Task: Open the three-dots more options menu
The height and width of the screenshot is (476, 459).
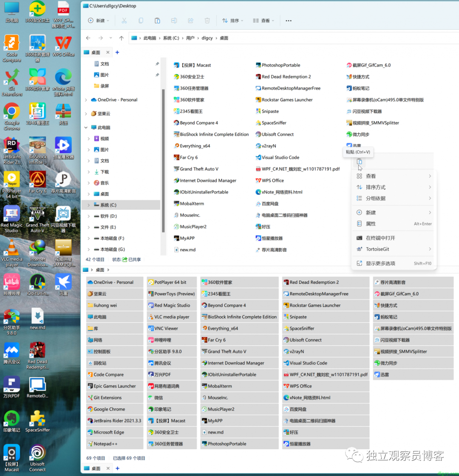Action: pos(289,21)
